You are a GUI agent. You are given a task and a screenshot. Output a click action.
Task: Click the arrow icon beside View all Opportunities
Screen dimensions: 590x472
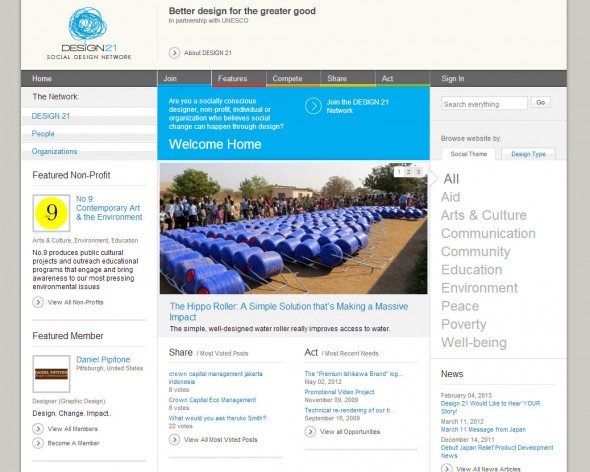click(310, 432)
